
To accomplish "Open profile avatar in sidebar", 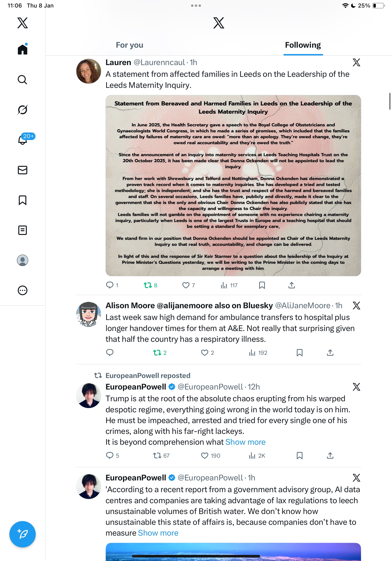I will pos(23,260).
